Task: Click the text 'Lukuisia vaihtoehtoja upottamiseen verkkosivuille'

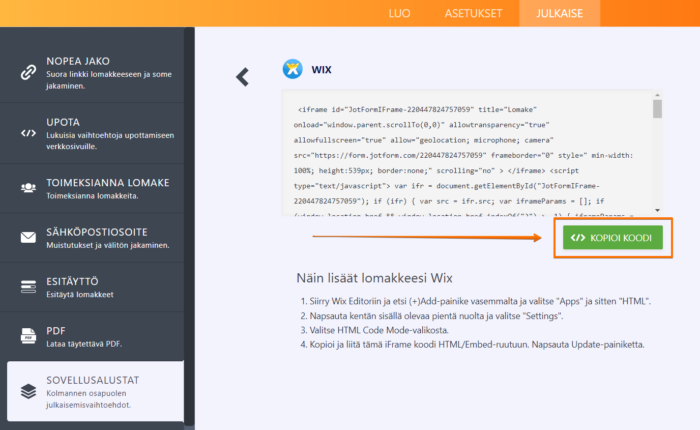Action: pyautogui.click(x=110, y=141)
